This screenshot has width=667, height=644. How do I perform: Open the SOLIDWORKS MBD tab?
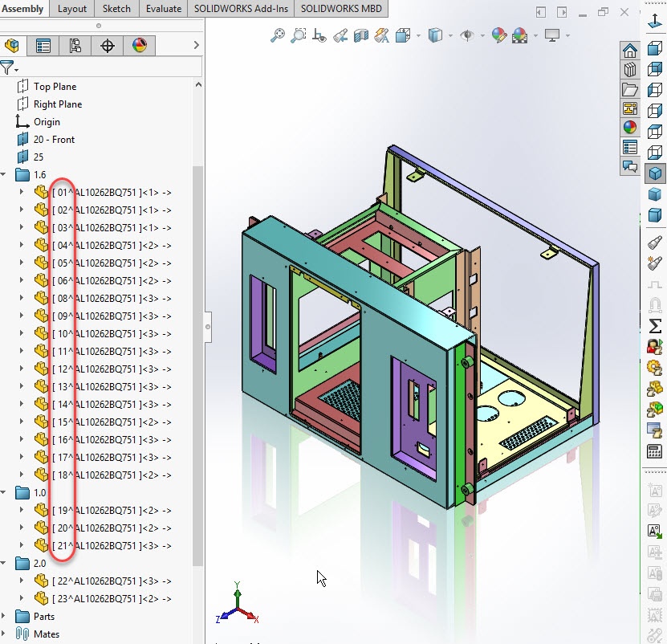coord(341,9)
